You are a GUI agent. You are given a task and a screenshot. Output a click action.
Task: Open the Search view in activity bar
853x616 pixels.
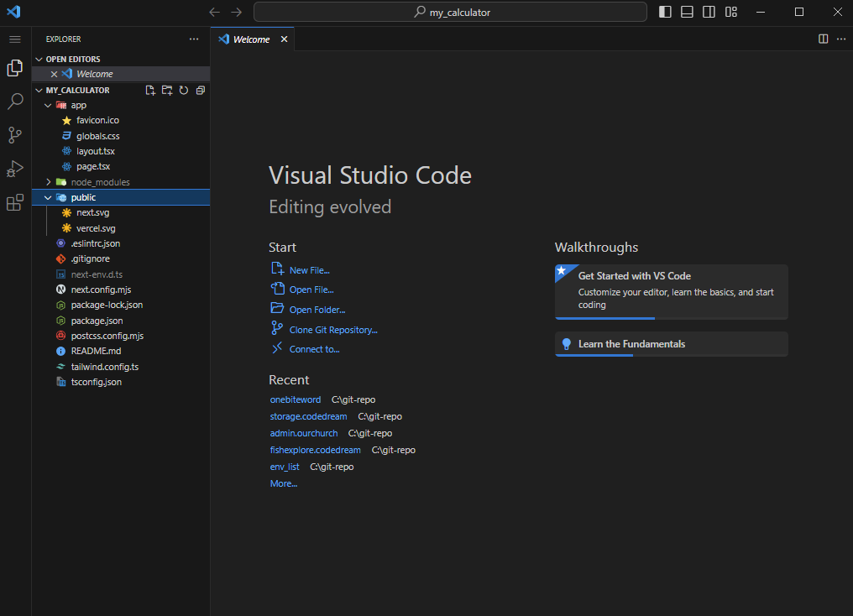(x=15, y=102)
